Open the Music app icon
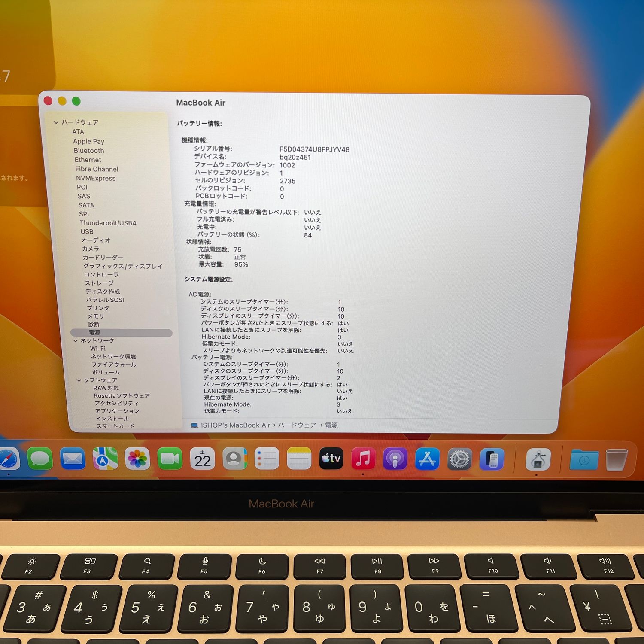 (363, 459)
